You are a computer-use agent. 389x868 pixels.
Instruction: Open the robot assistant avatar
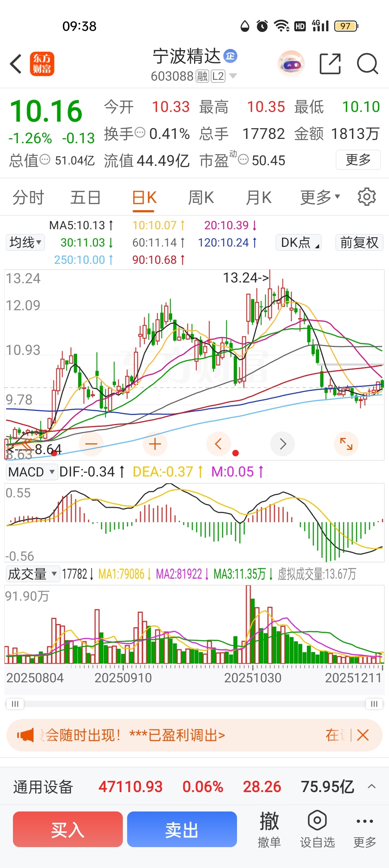tap(291, 64)
